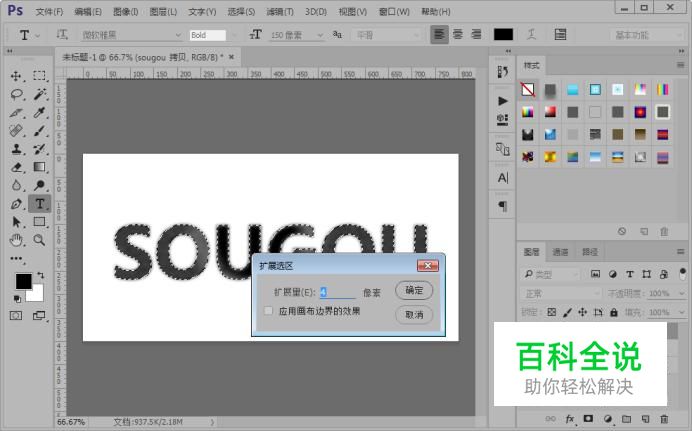692x431 pixels.
Task: Select the Eyedropper tool
Action: (x=39, y=112)
